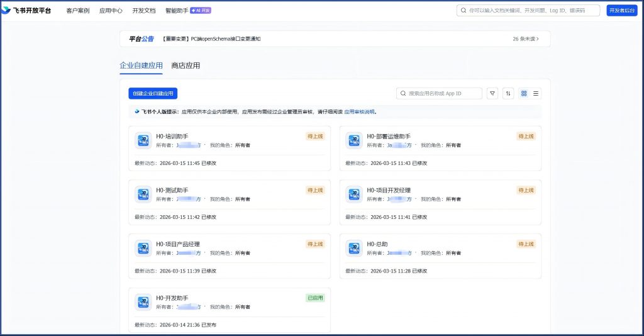Open the filter icon beside app search
The image size is (644, 336).
(492, 93)
